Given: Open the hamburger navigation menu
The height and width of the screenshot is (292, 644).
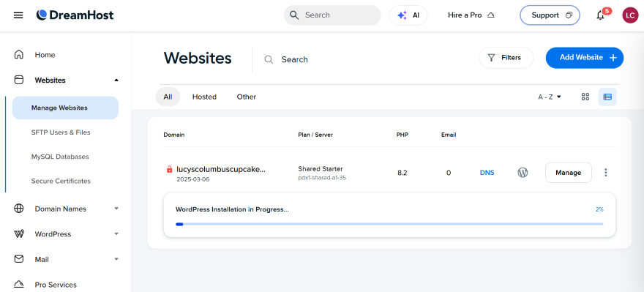Looking at the screenshot, I should click(18, 15).
